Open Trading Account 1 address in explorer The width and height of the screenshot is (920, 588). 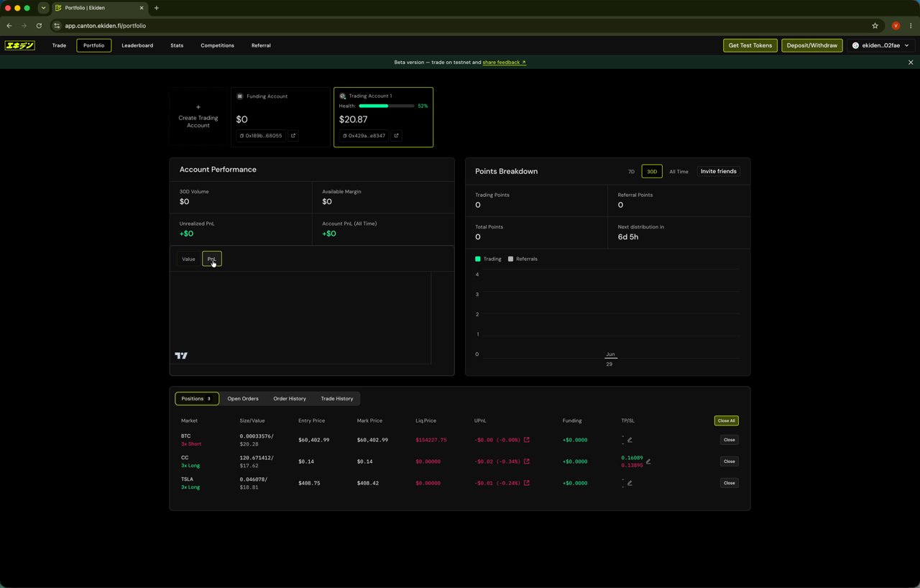396,136
